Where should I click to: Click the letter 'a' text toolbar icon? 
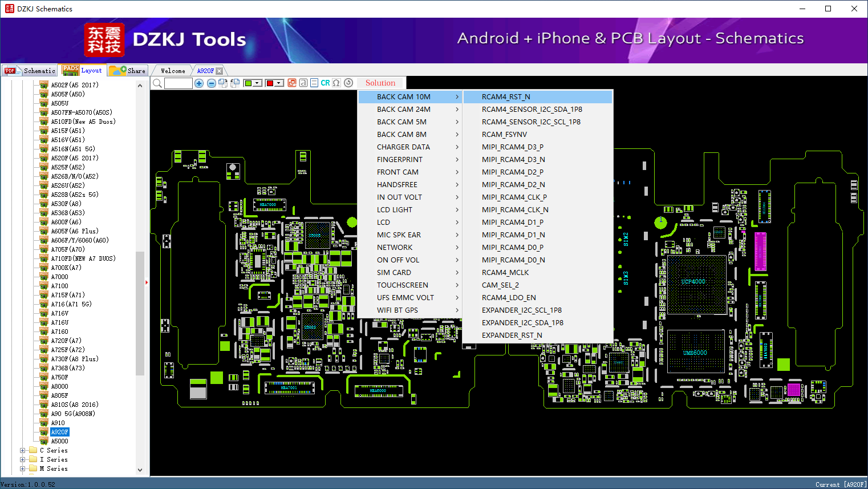303,83
